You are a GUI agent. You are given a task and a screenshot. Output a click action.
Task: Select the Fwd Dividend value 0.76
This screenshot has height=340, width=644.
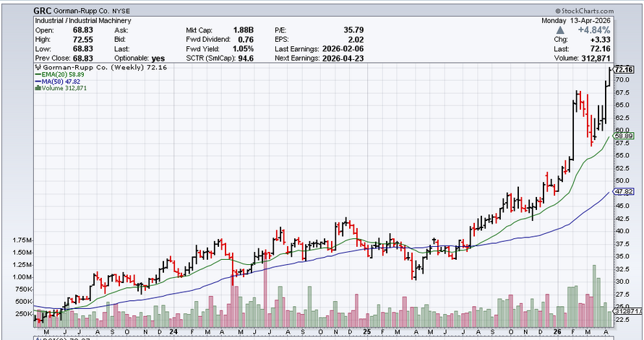(x=246, y=40)
